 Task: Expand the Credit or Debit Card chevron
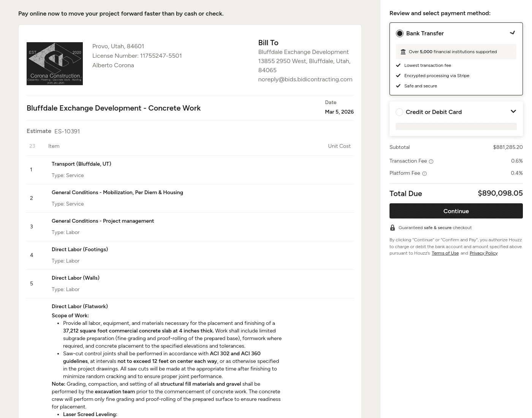pos(513,111)
